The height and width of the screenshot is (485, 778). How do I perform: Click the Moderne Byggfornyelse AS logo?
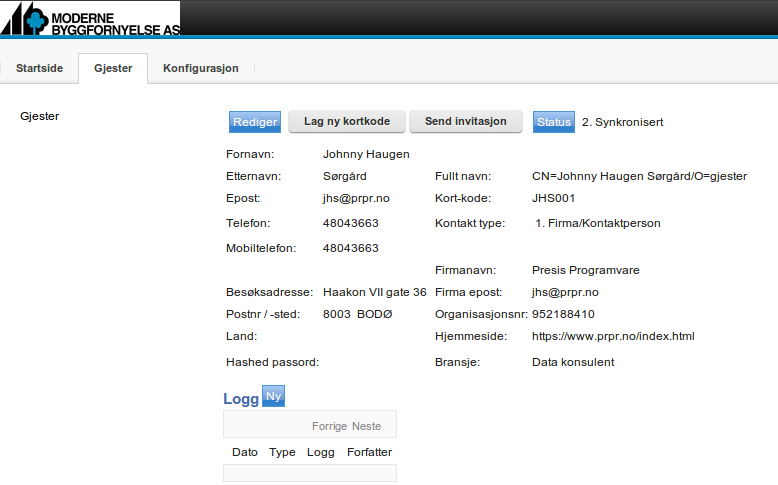pos(90,18)
